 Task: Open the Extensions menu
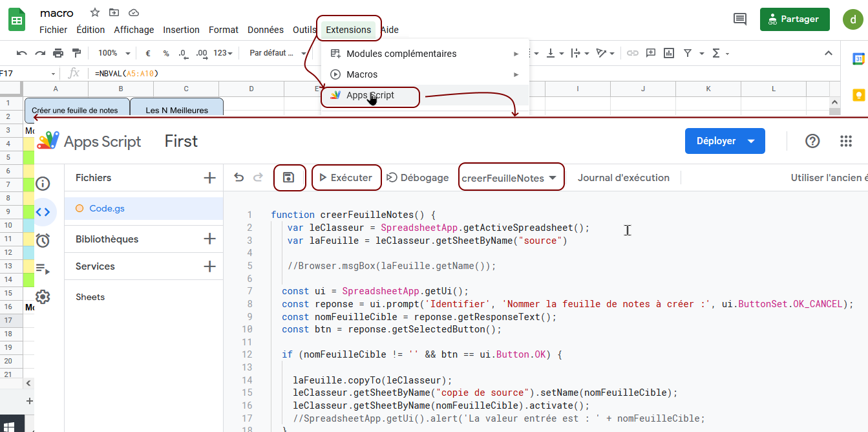point(348,30)
